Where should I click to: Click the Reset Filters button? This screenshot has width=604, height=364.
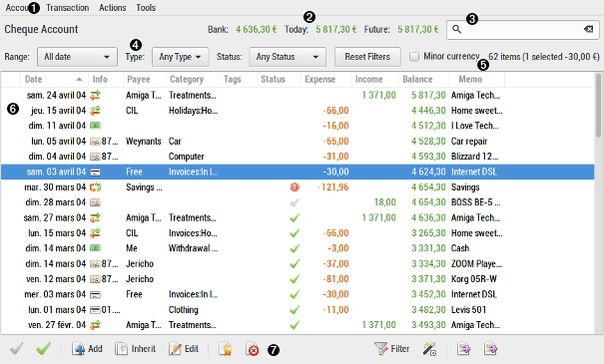pyautogui.click(x=367, y=57)
